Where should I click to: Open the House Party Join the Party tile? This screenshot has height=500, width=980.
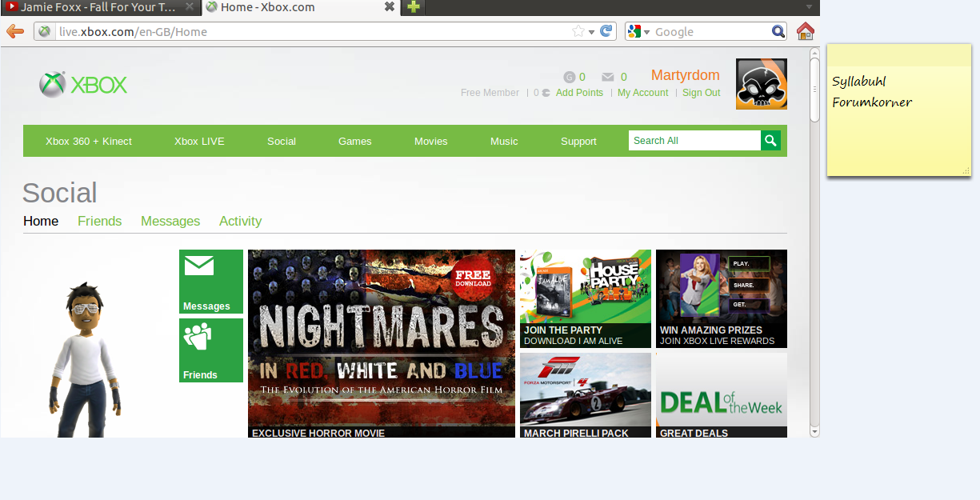tap(586, 298)
